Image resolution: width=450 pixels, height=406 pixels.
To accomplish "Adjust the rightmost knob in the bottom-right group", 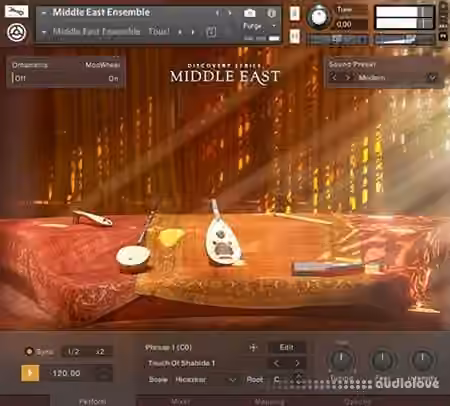I will pyautogui.click(x=422, y=360).
